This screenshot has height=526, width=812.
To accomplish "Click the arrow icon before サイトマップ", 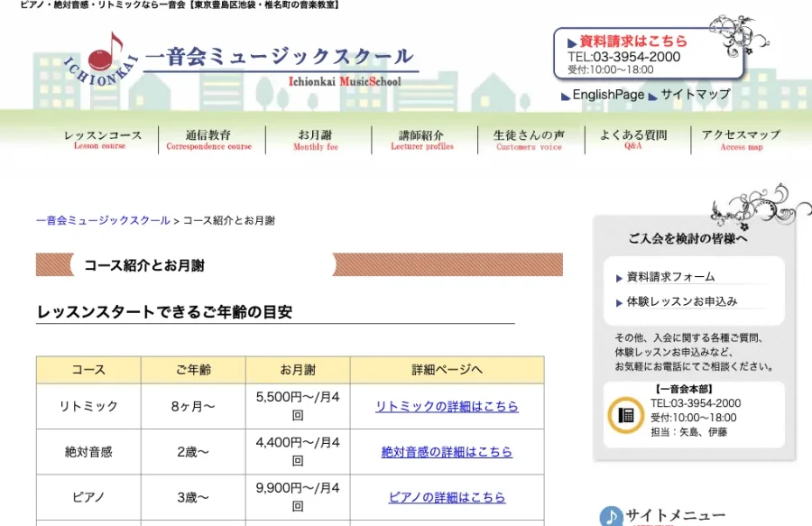I will [653, 97].
